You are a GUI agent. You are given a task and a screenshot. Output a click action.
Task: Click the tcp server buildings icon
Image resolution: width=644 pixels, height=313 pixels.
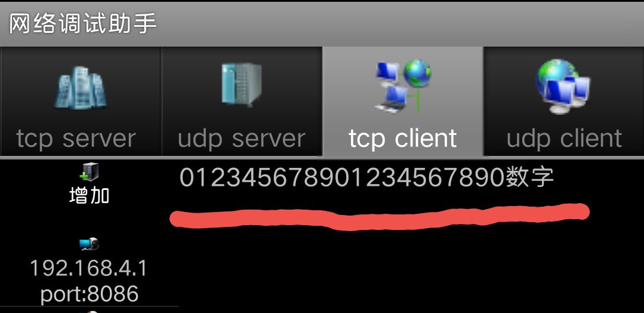pos(80,88)
